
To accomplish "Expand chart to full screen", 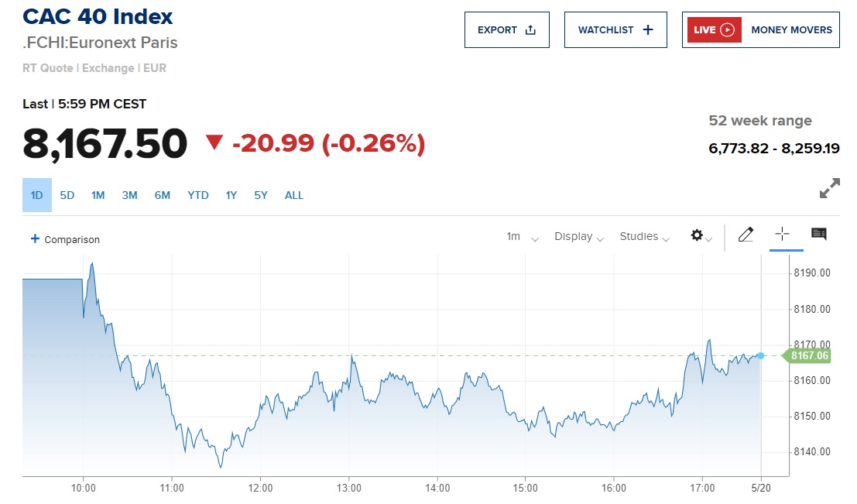I will (829, 188).
